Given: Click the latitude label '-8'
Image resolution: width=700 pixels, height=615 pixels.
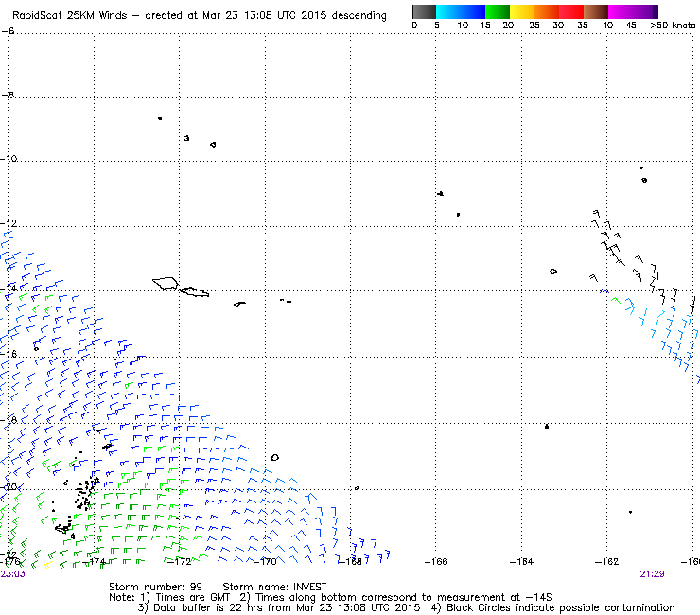Looking at the screenshot, I should pyautogui.click(x=8, y=95).
